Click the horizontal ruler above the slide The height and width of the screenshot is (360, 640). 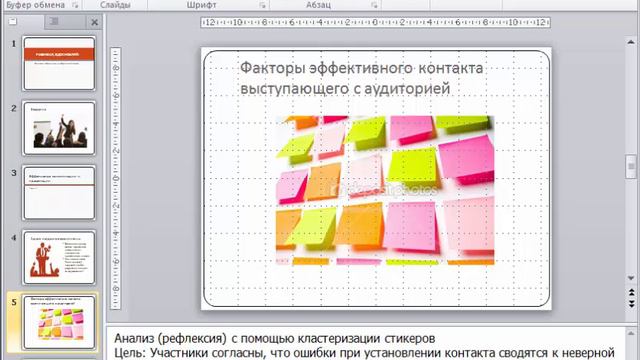[376, 22]
